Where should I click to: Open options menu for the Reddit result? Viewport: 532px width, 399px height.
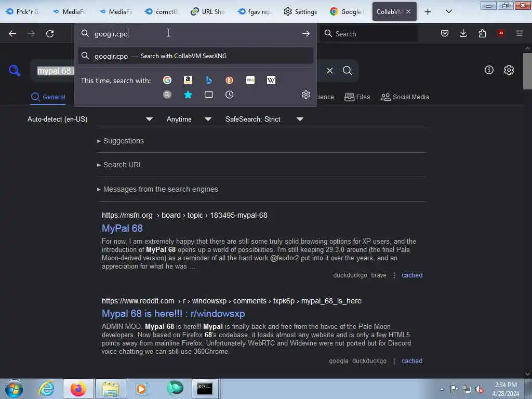[394, 361]
